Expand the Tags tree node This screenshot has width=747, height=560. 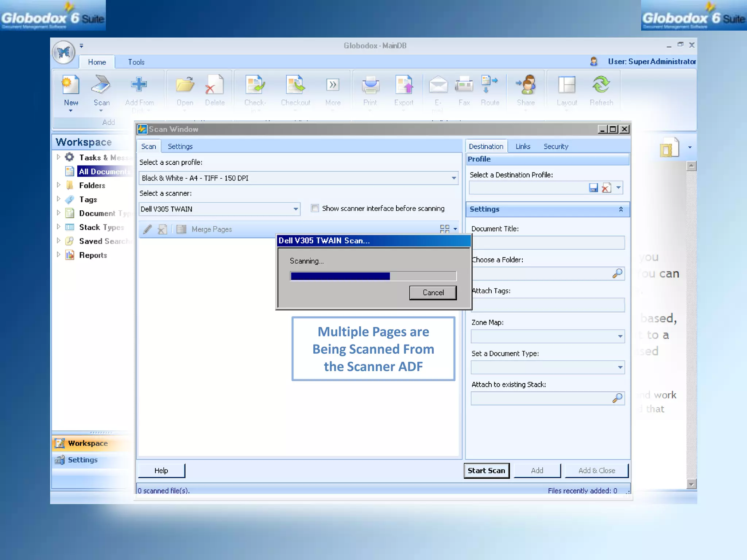tap(58, 199)
